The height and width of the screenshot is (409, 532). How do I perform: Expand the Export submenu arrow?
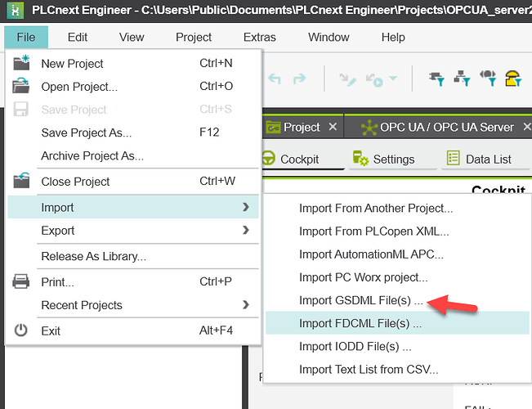246,230
